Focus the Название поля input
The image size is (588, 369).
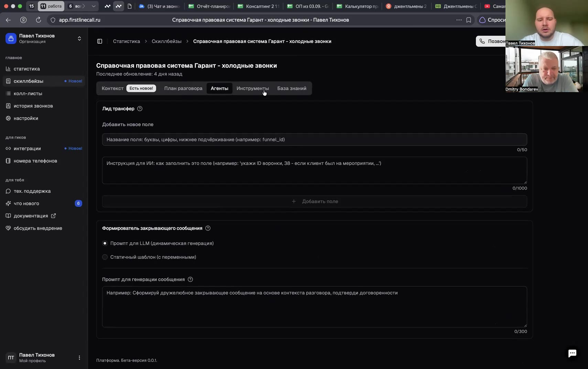(x=315, y=139)
